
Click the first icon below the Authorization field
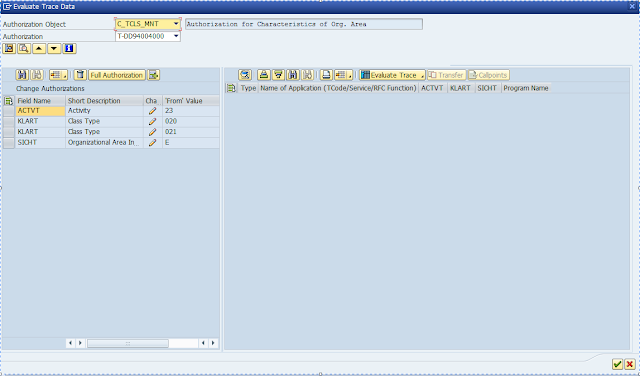(9, 49)
